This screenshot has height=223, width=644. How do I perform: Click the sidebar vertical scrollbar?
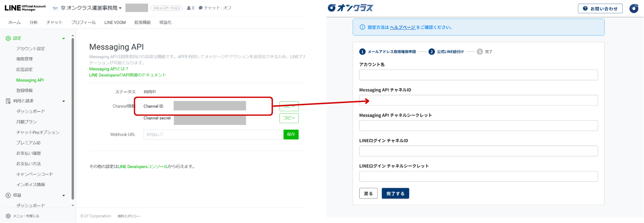pyautogui.click(x=73, y=119)
